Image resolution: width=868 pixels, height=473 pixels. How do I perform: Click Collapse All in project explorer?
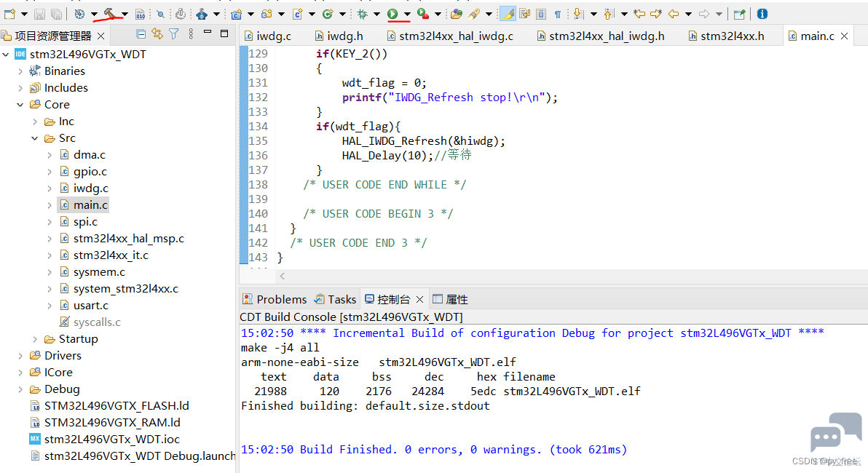click(x=141, y=35)
